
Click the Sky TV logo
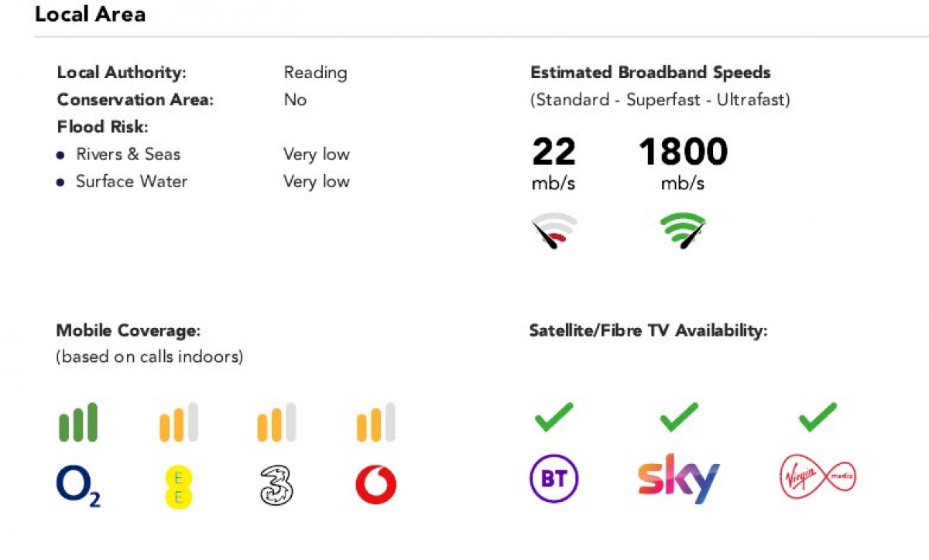pos(678,479)
